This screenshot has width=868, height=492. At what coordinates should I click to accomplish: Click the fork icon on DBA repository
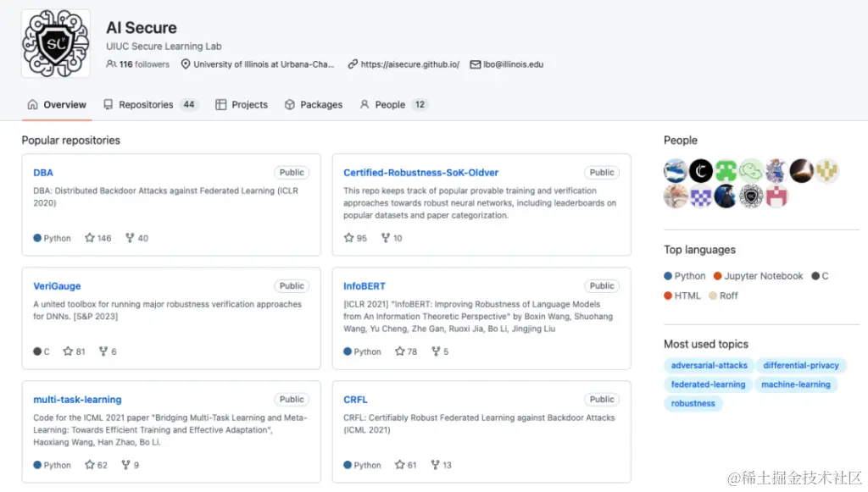pyautogui.click(x=130, y=238)
